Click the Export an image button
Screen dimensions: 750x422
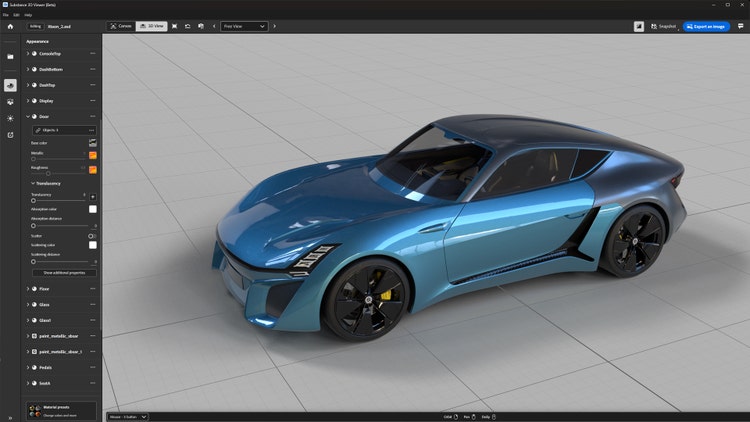click(706, 26)
